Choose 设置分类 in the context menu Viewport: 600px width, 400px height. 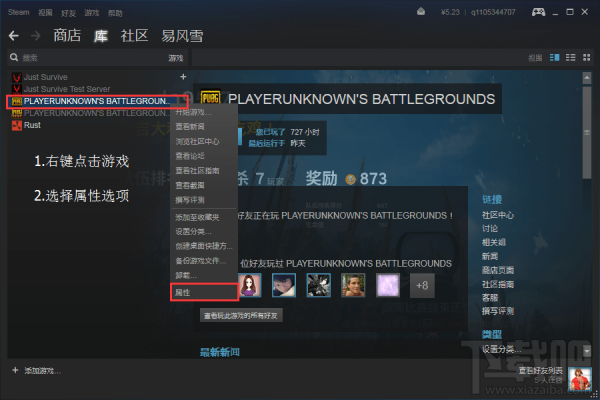tap(204, 232)
